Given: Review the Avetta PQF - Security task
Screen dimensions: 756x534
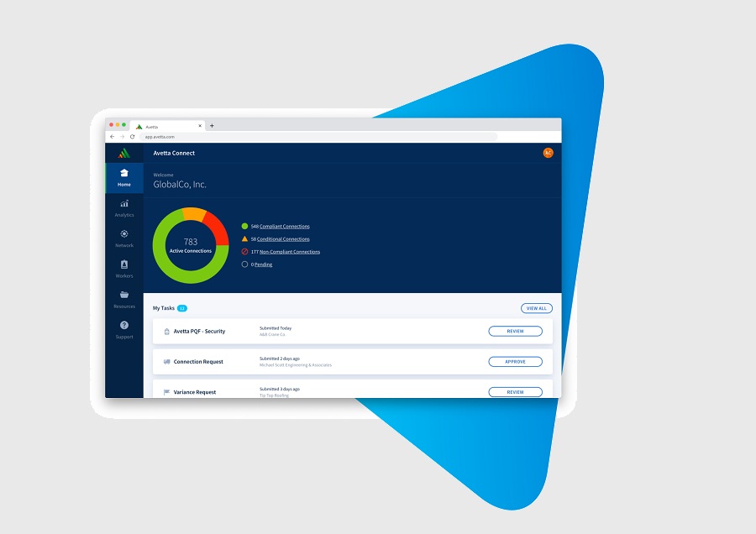Looking at the screenshot, I should pos(515,331).
